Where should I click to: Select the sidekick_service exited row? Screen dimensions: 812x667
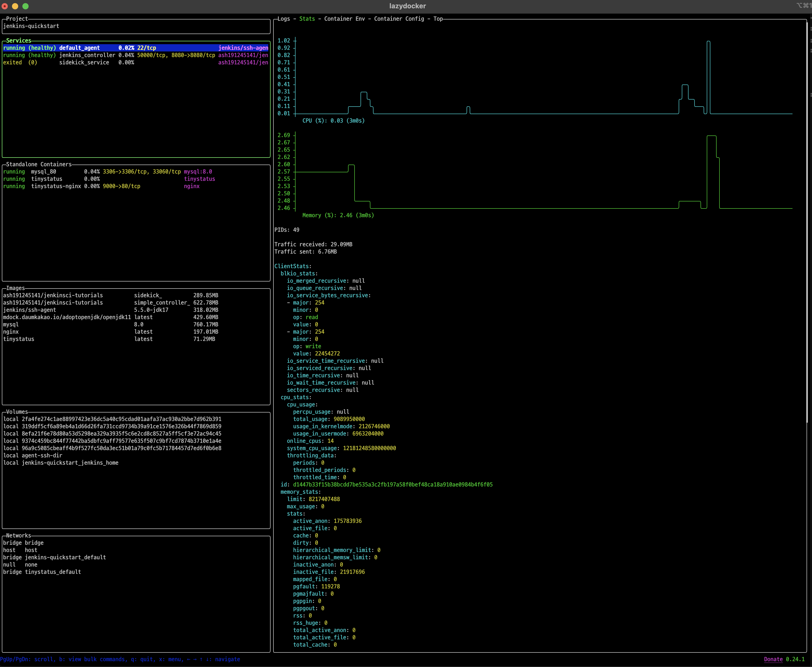84,63
